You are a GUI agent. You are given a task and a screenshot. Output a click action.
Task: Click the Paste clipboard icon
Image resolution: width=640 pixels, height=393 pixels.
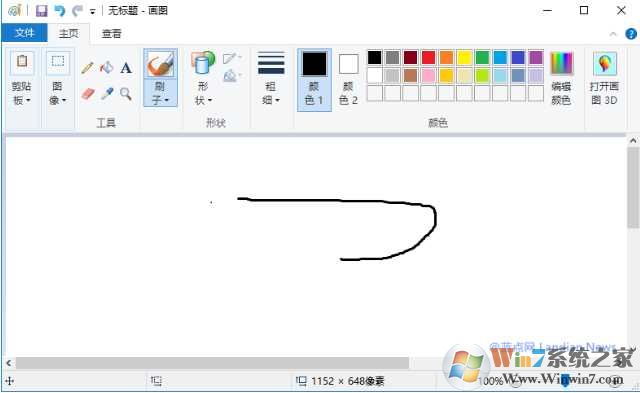22,62
